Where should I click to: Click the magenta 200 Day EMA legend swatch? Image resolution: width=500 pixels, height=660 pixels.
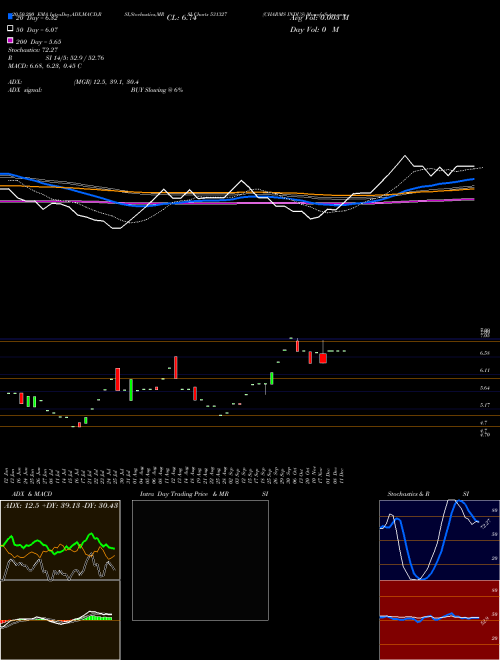pyautogui.click(x=10, y=41)
